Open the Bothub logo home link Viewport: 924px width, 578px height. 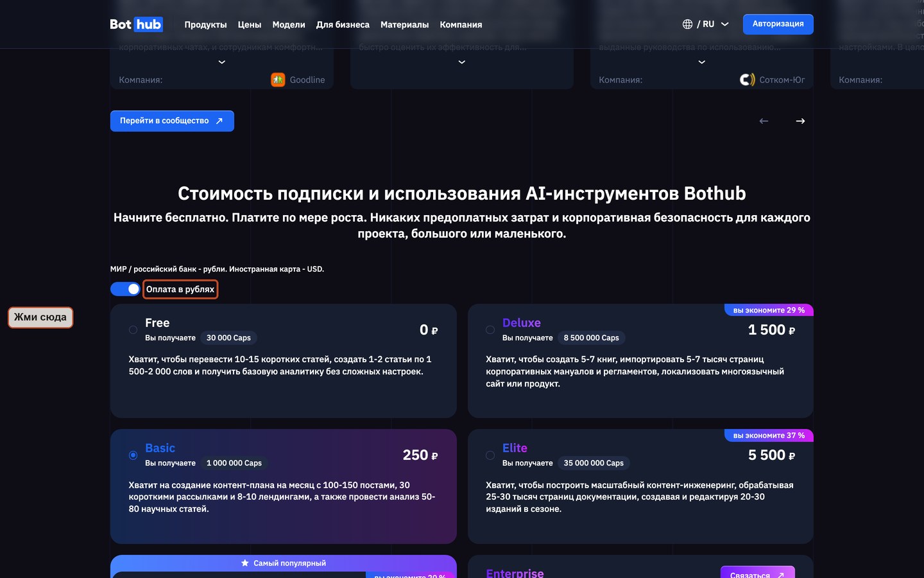(x=136, y=24)
